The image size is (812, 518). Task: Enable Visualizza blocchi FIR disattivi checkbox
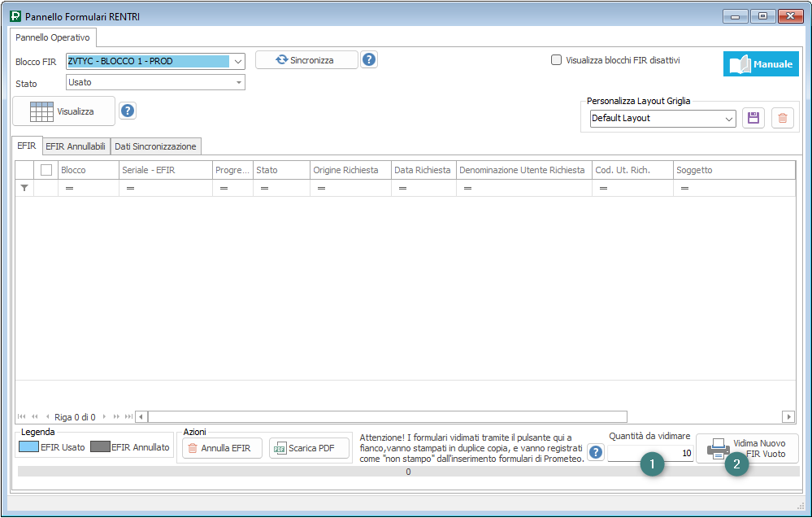(557, 59)
